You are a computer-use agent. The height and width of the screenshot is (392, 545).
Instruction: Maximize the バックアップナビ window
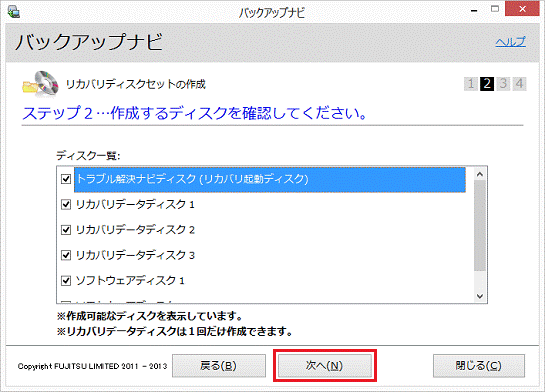click(495, 9)
